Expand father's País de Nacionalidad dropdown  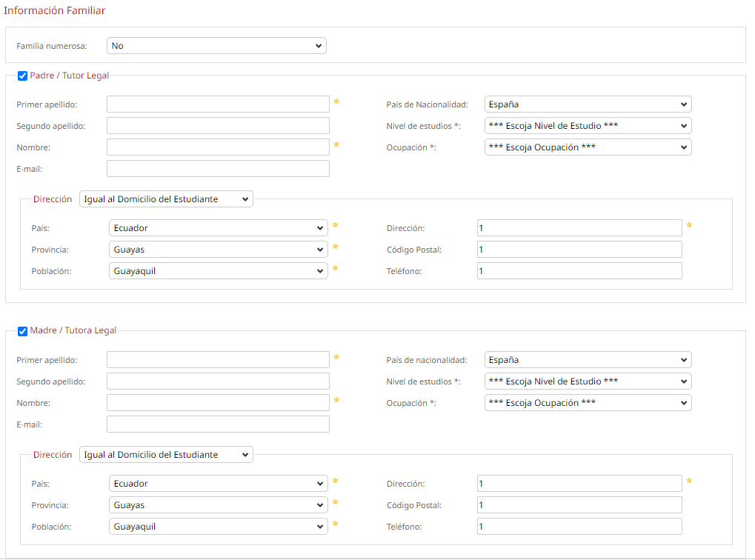pos(588,104)
